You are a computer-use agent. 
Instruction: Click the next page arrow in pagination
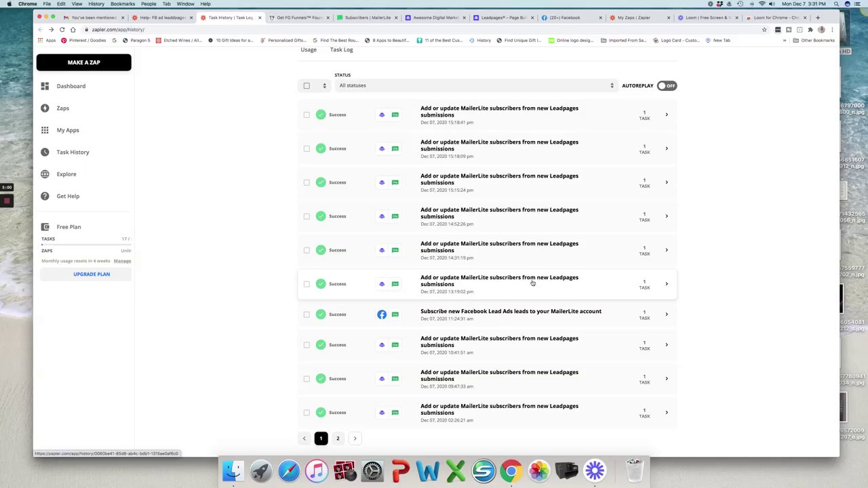point(355,439)
